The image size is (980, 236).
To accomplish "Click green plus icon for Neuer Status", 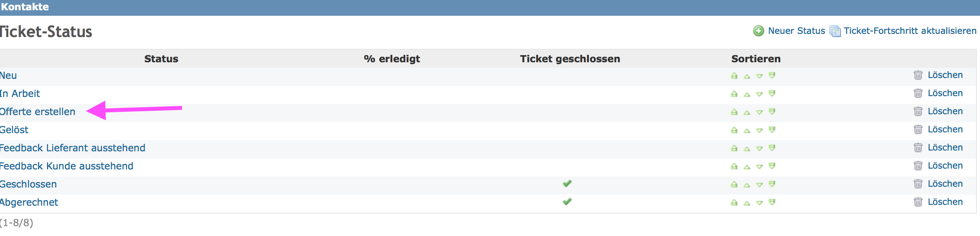I will pyautogui.click(x=759, y=31).
